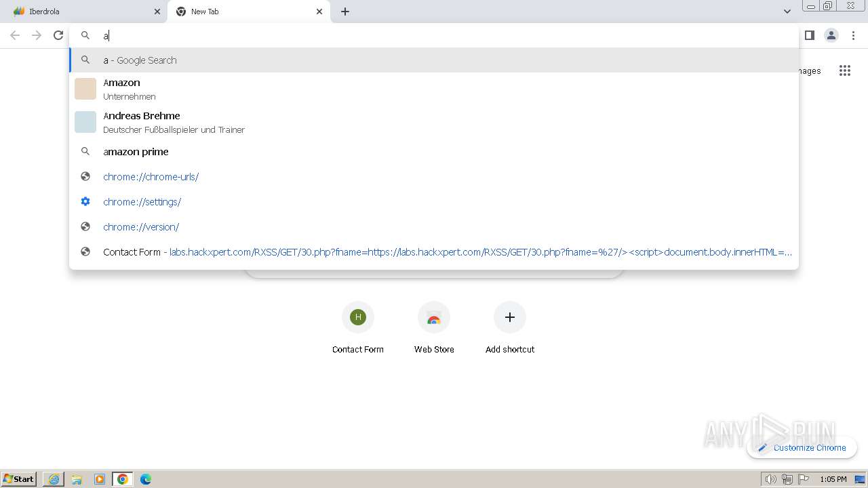This screenshot has height=488, width=868.
Task: Click the globe icon beside chrome://version/
Action: point(85,226)
